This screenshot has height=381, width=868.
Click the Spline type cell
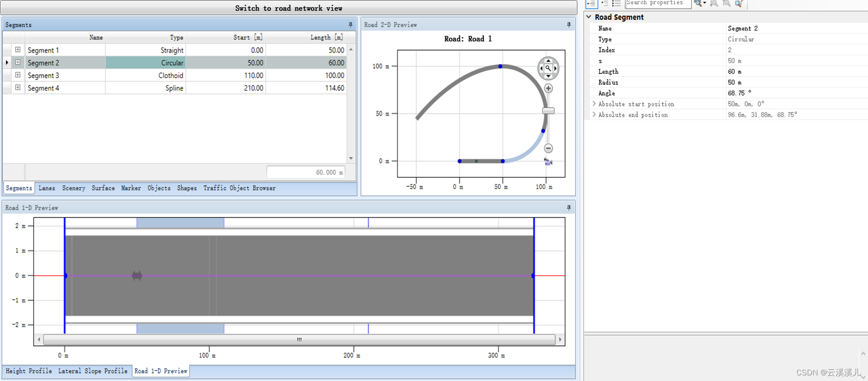146,88
